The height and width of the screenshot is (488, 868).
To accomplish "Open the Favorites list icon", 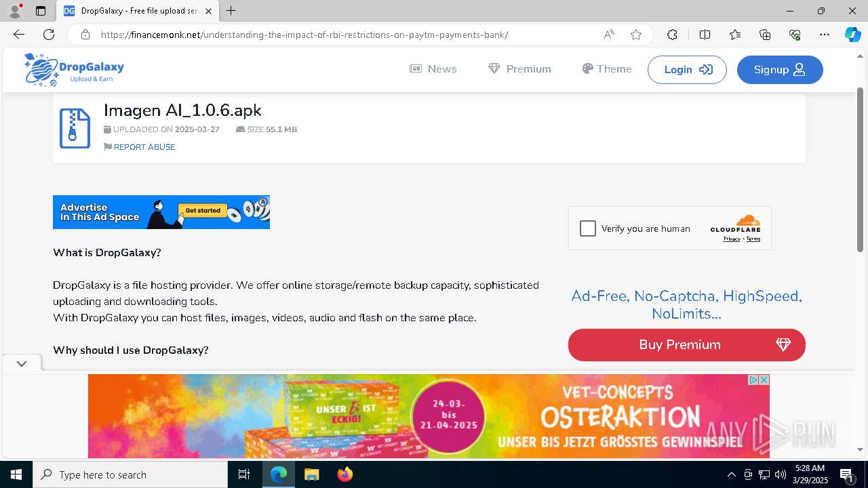I will (735, 35).
